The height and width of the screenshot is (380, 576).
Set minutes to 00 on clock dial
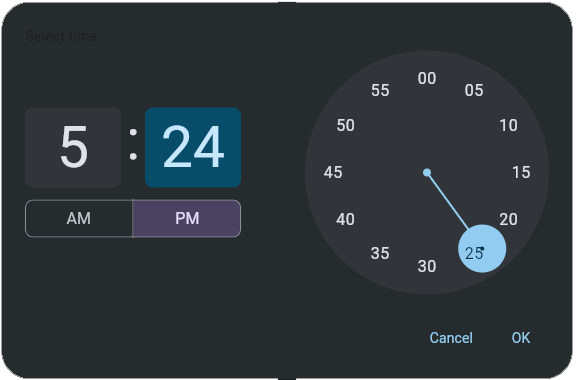tap(427, 78)
